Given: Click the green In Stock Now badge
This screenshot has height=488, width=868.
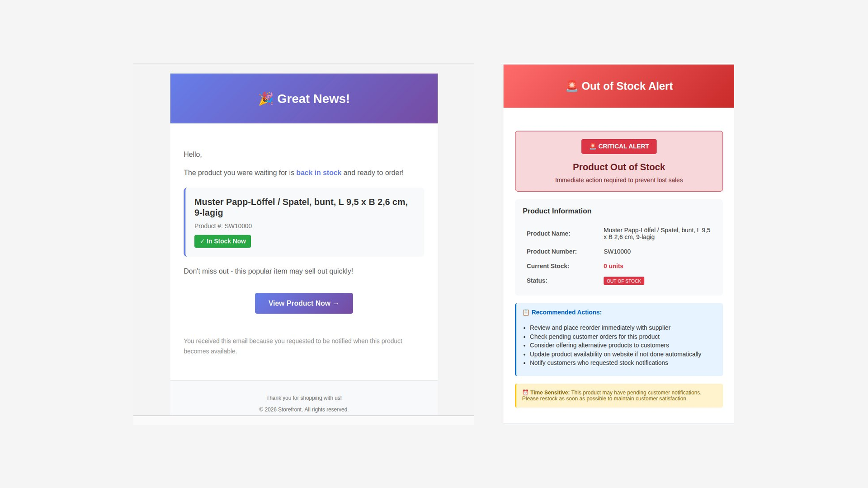Looking at the screenshot, I should 222,241.
